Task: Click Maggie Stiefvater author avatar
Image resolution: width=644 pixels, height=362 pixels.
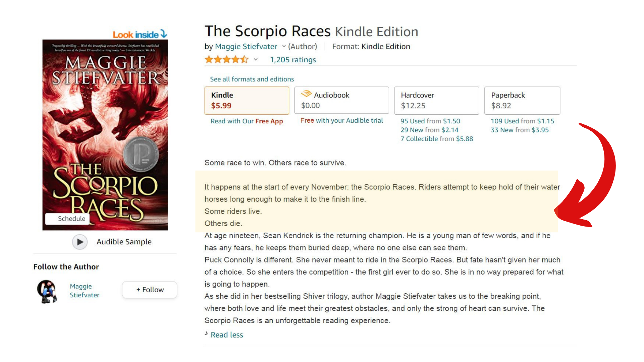Action: (47, 291)
